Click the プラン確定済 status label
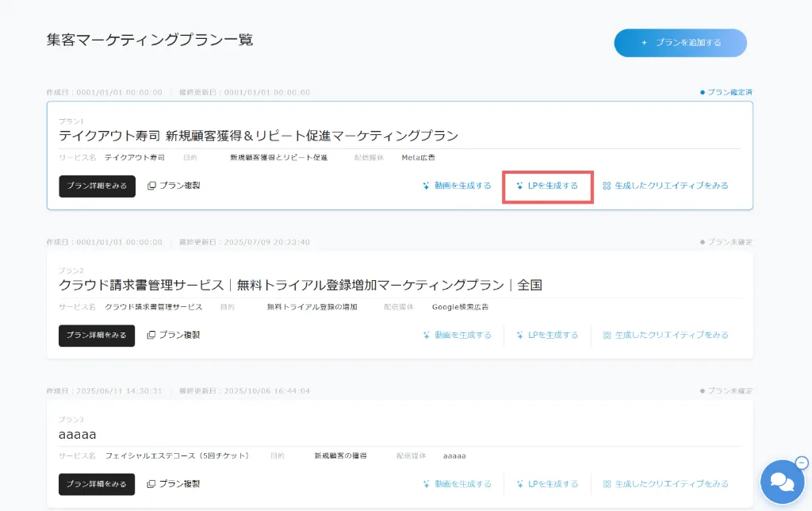The height and width of the screenshot is (511, 812). point(726,92)
